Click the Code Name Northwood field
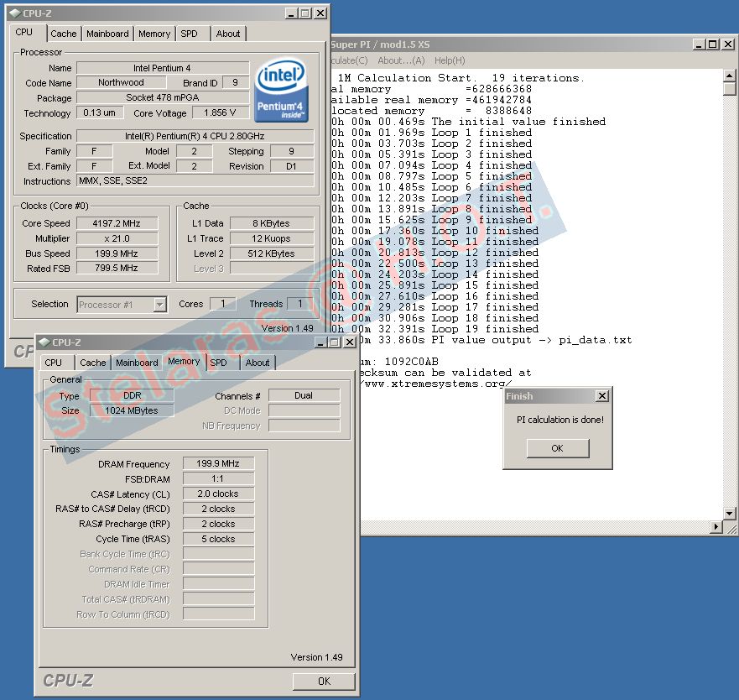Viewport: 739px width, 700px height. [x=121, y=82]
